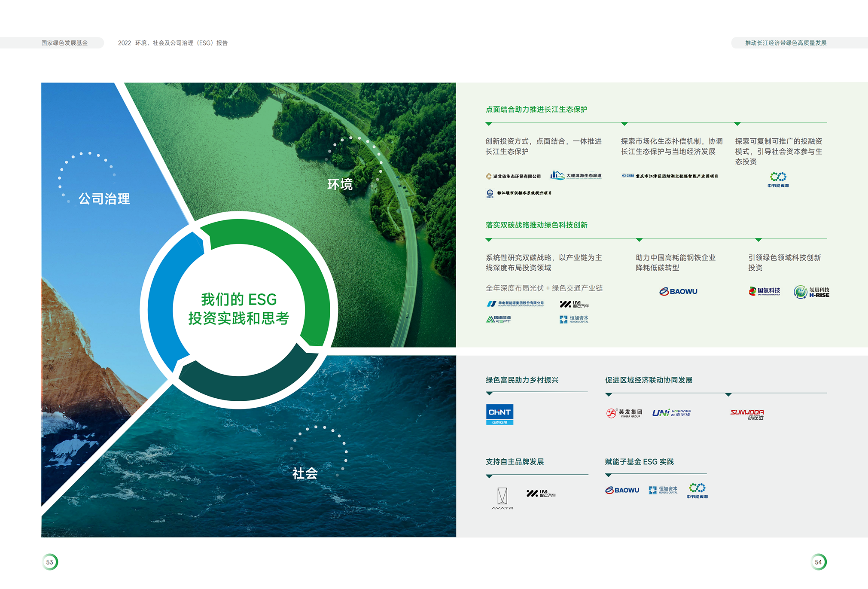Click heading 落实双碳战略推动绿色科技创新
The height and width of the screenshot is (589, 868).
click(536, 225)
